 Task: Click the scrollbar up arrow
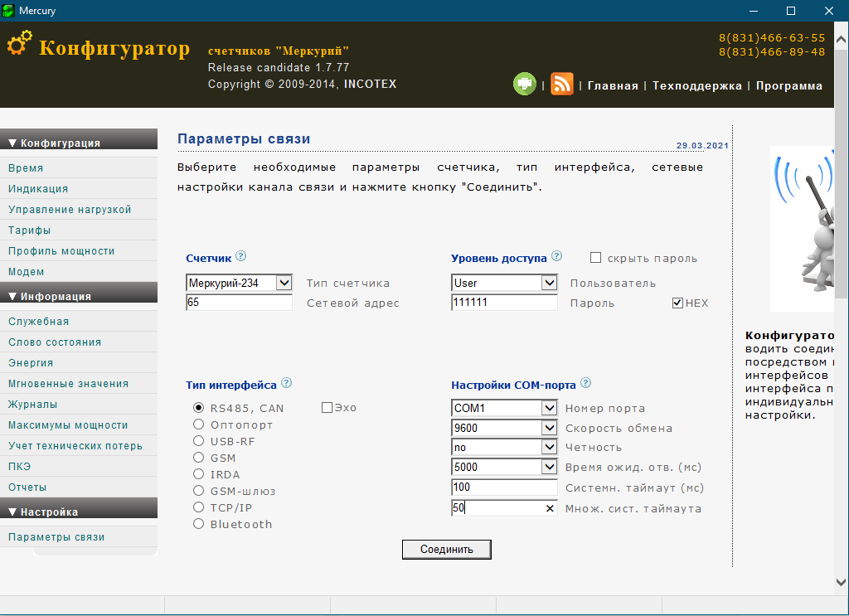pos(841,39)
